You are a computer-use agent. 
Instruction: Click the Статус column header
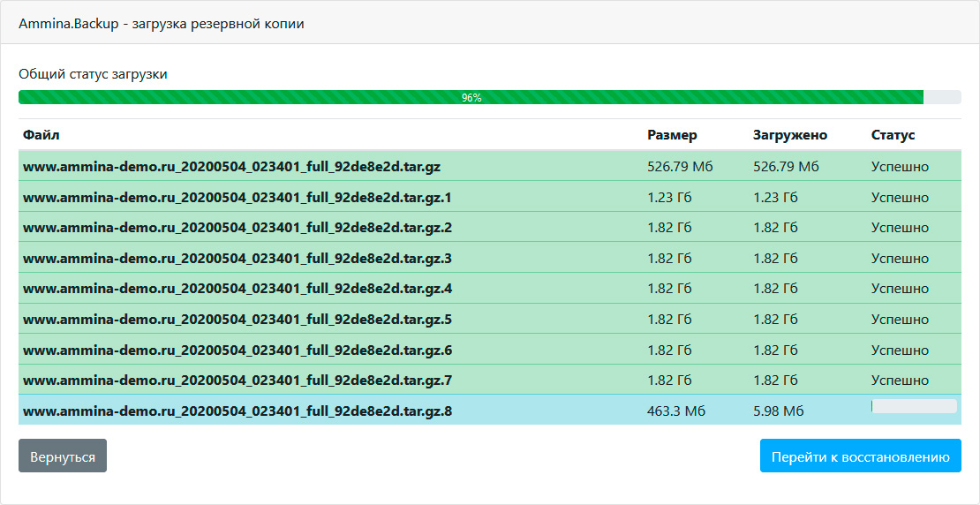tap(893, 135)
